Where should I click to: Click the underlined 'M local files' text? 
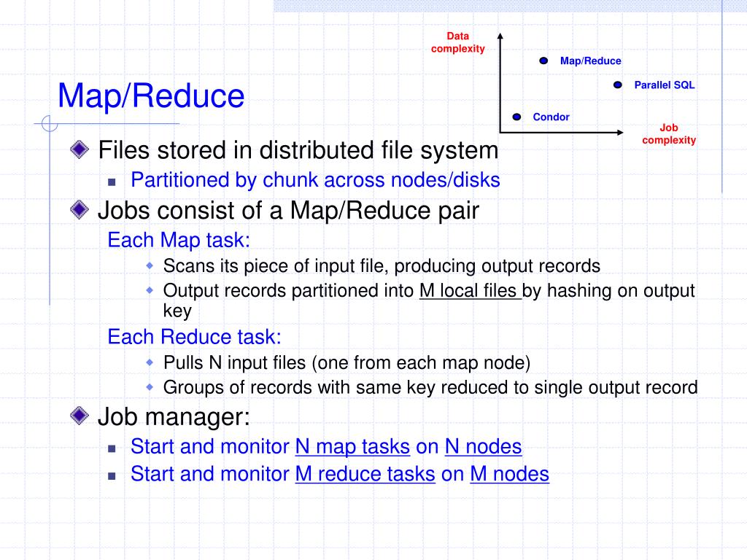[x=471, y=290]
